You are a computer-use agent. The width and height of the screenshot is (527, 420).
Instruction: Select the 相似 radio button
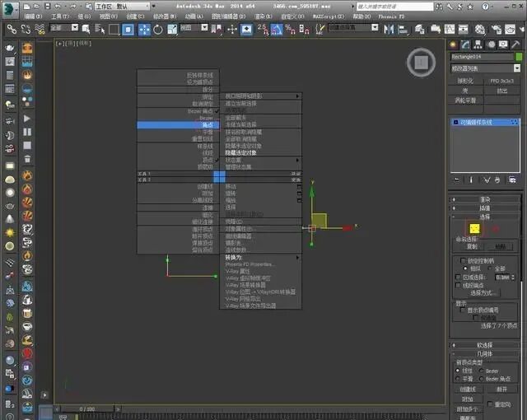click(465, 268)
